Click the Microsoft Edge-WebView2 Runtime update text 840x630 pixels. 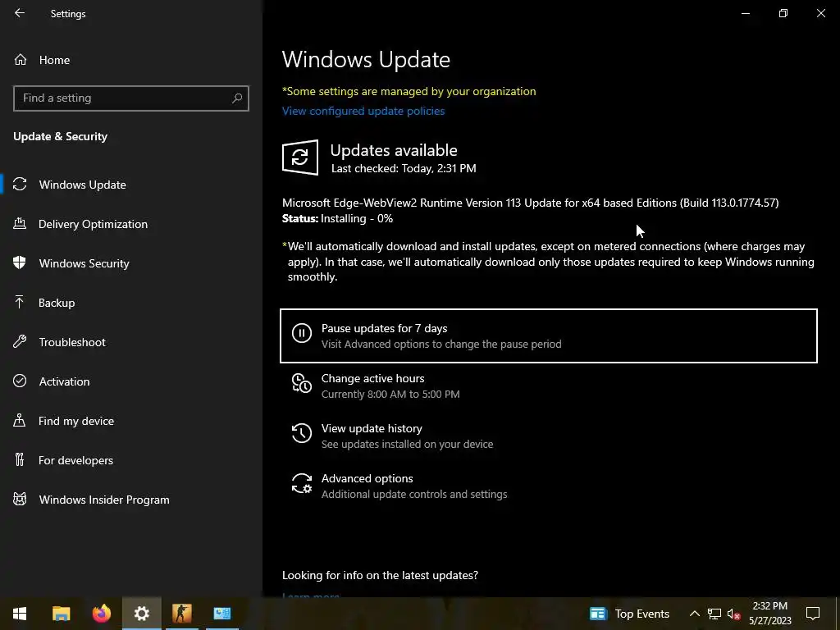[531, 203]
